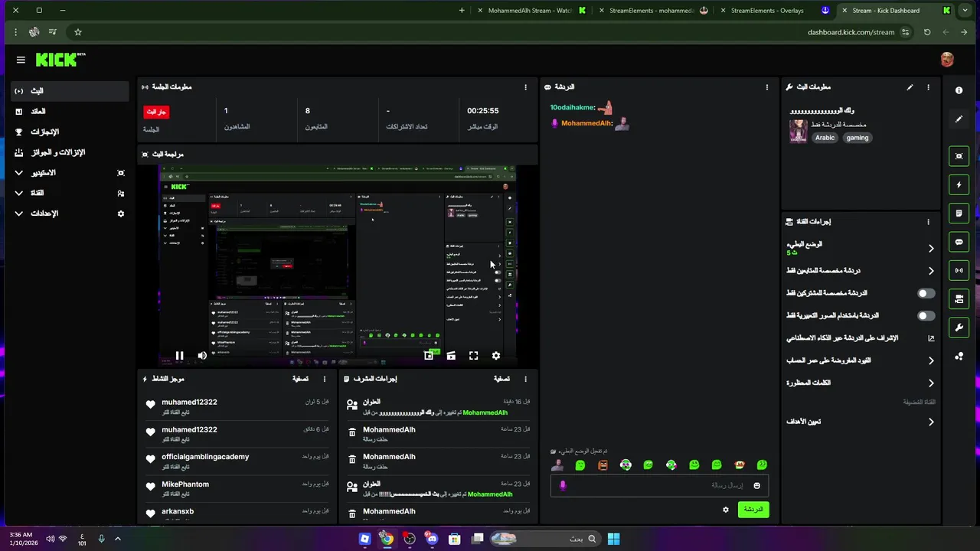Viewport: 980px width, 551px height.
Task: Open channel actions panel three-dot menu
Action: [928, 222]
